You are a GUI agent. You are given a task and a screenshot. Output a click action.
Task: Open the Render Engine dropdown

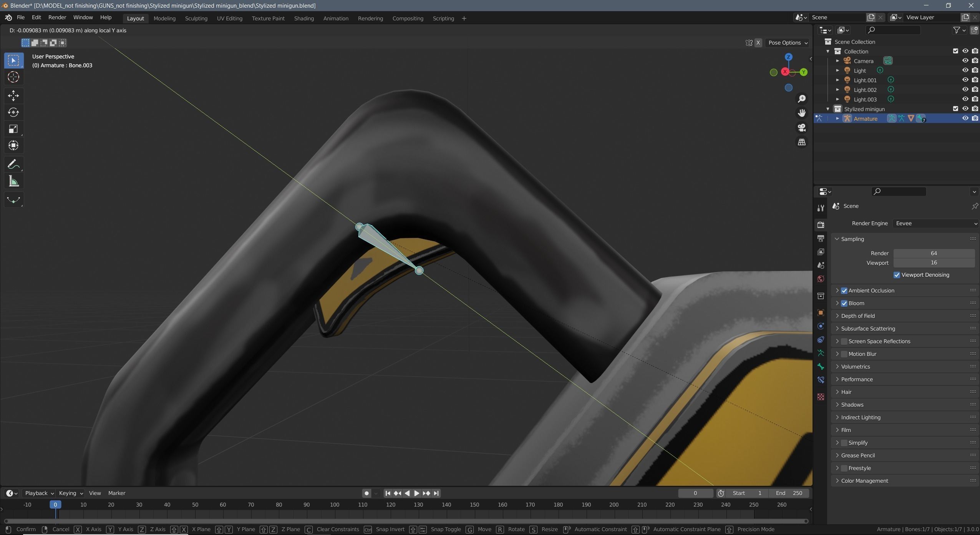coord(935,223)
